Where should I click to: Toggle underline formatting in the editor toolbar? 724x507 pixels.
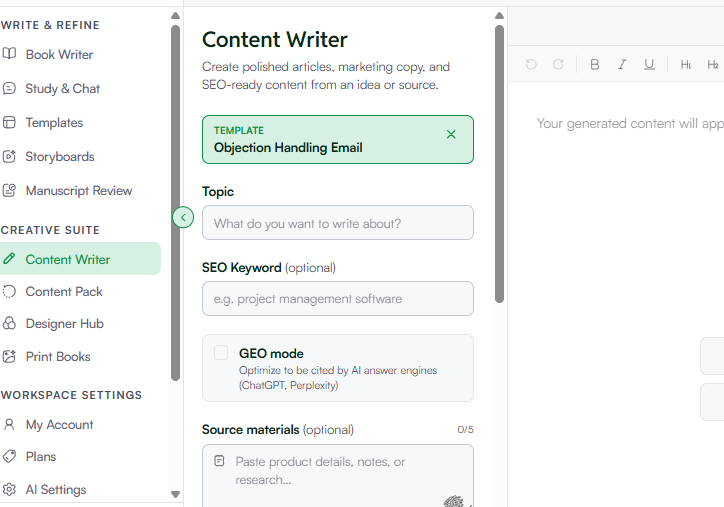649,65
